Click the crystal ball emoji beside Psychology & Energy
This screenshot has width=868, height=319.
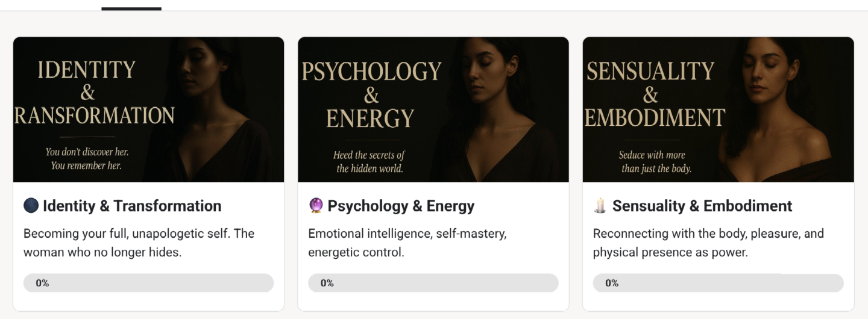click(316, 206)
